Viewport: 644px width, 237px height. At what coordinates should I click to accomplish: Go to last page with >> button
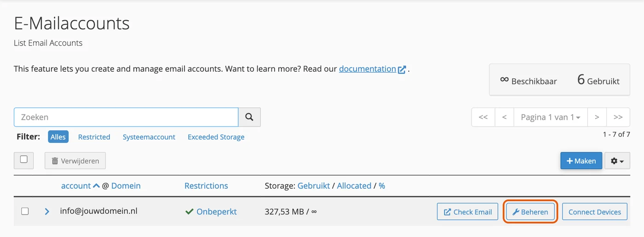click(x=618, y=117)
